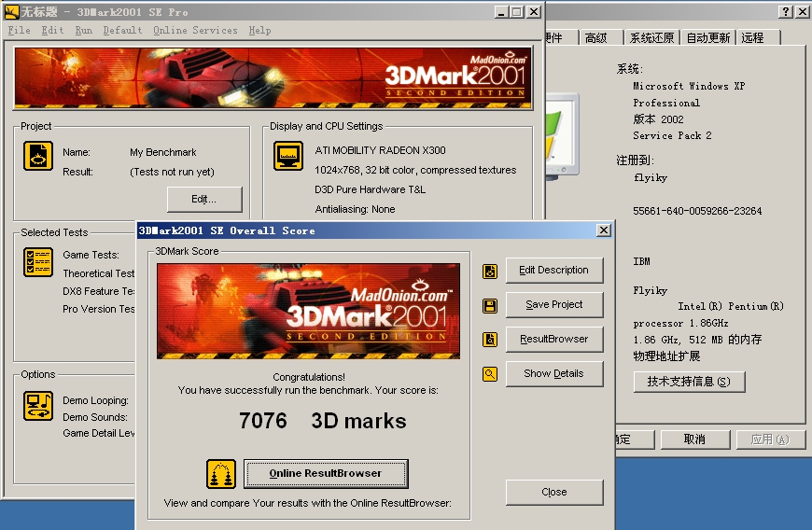The height and width of the screenshot is (530, 812).
Task: Click the processor 1.86GHz text
Action: [x=680, y=323]
